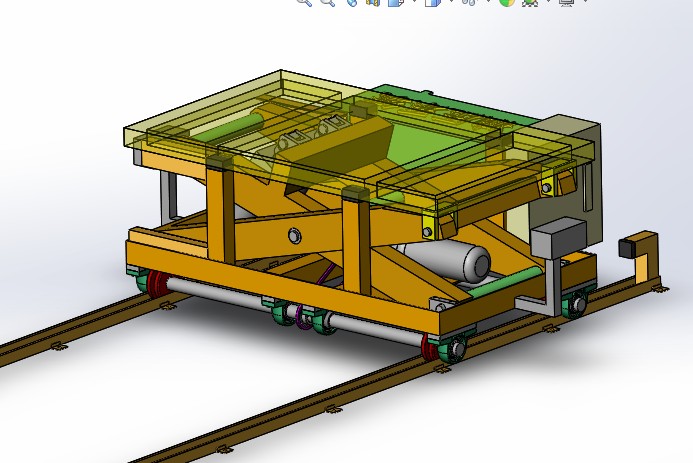
Task: Open the View Settings monitor icon
Action: coord(567,2)
